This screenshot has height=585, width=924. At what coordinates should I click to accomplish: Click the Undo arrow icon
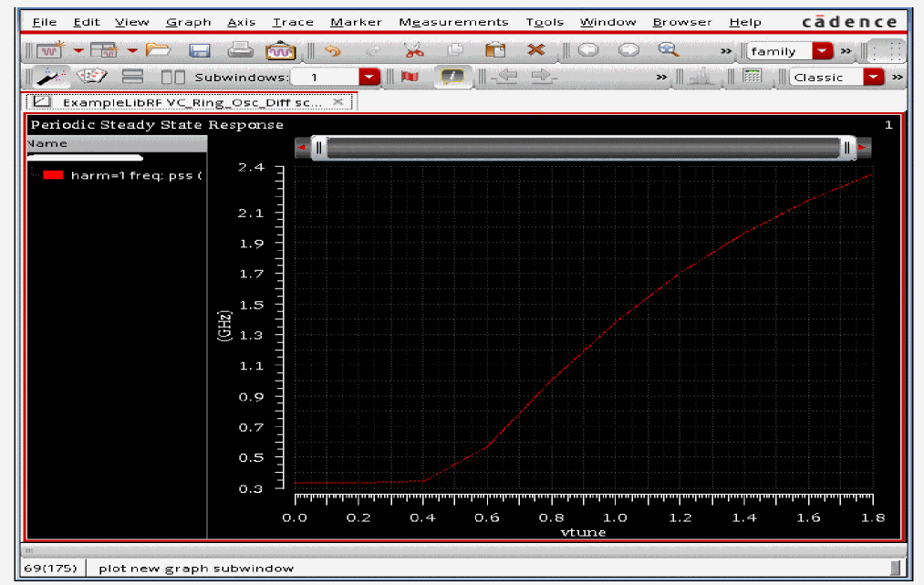point(332,51)
